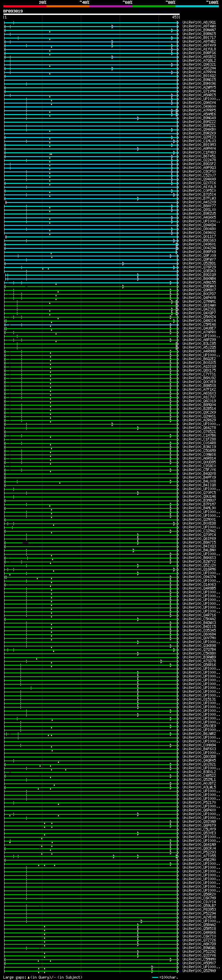Select the UniRef100_B3LC85 label

pos(199,343)
